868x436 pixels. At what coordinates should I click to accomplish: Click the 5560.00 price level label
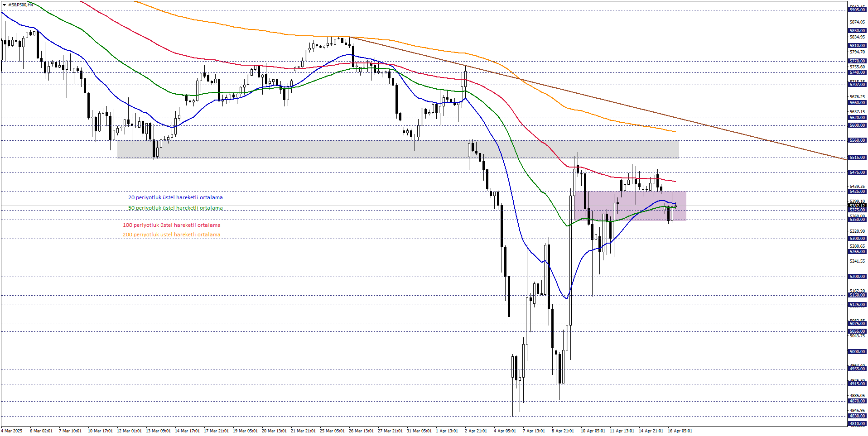coord(857,140)
